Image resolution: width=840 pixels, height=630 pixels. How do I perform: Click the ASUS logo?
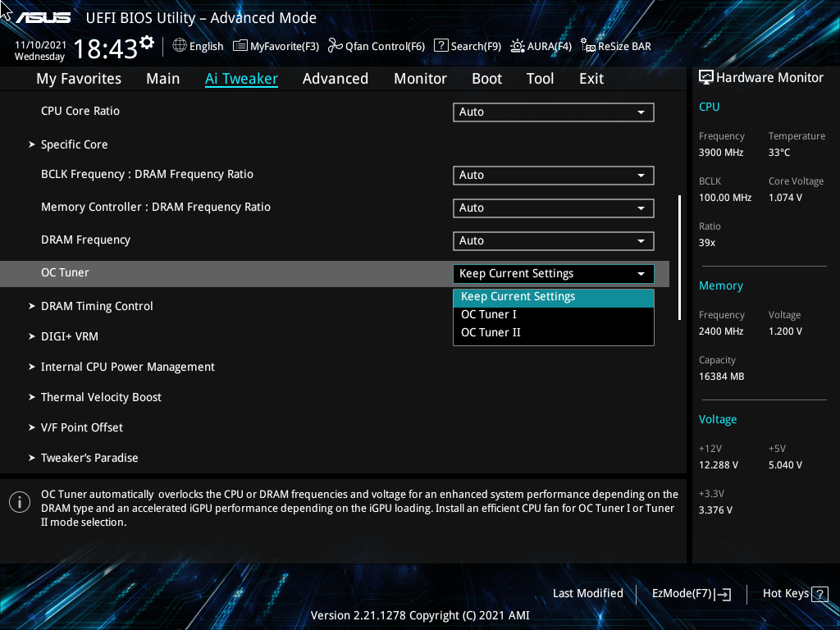(43, 17)
